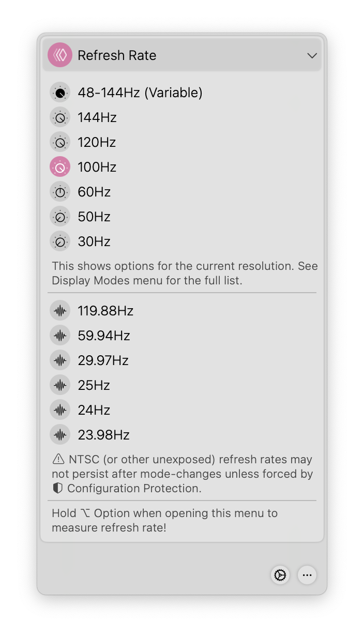Click the BetterDisplay Refresh Rate app icon
Screen dimensions: 364x636
59,55
